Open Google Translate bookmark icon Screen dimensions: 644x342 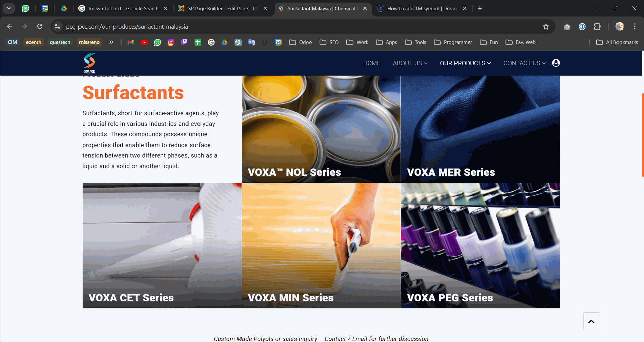point(252,42)
